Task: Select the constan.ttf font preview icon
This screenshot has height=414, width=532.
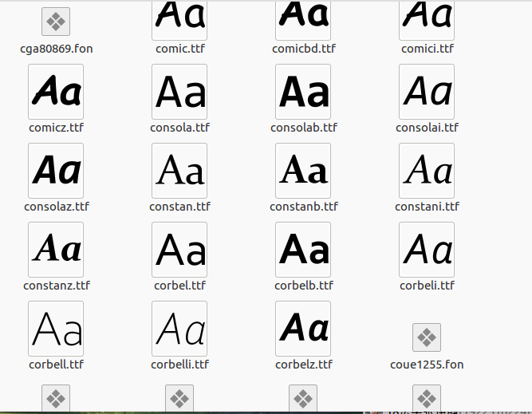Action: pyautogui.click(x=179, y=171)
